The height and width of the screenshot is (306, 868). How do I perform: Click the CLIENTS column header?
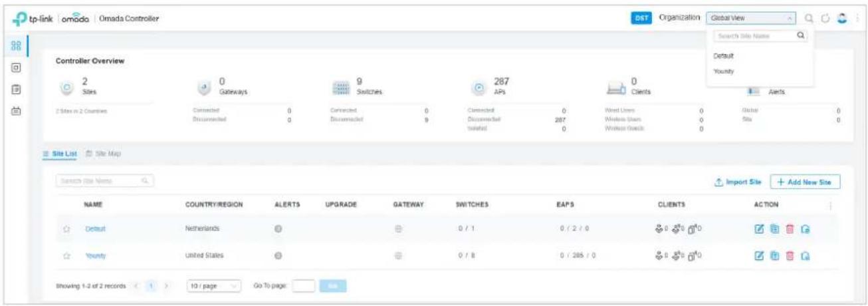tap(669, 205)
